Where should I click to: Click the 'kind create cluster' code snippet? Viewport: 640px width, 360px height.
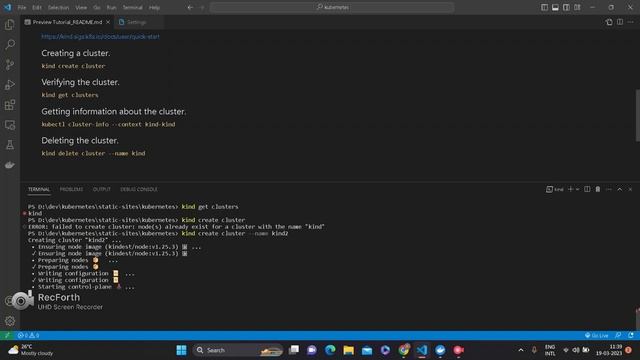coord(73,66)
